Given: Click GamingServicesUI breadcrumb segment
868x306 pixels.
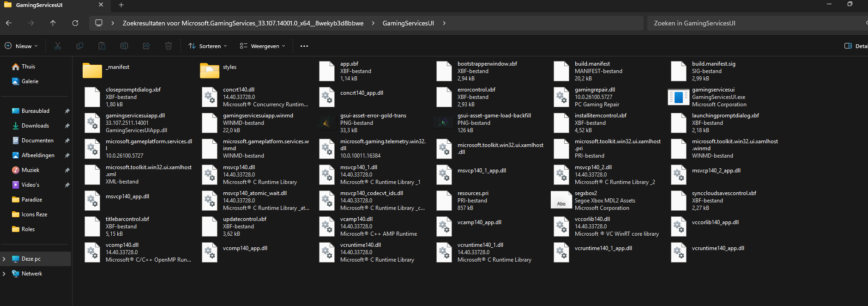Looking at the screenshot, I should [408, 23].
